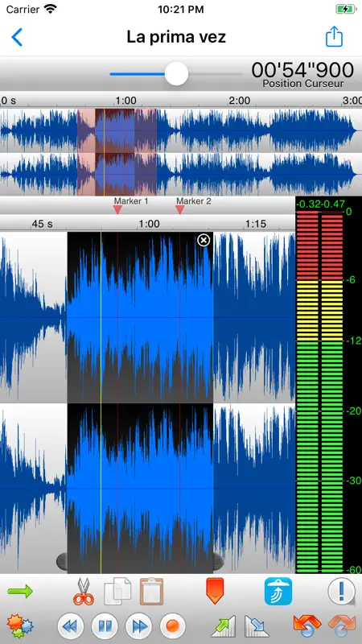
Task: Open the exclamation info button
Action: (x=341, y=592)
